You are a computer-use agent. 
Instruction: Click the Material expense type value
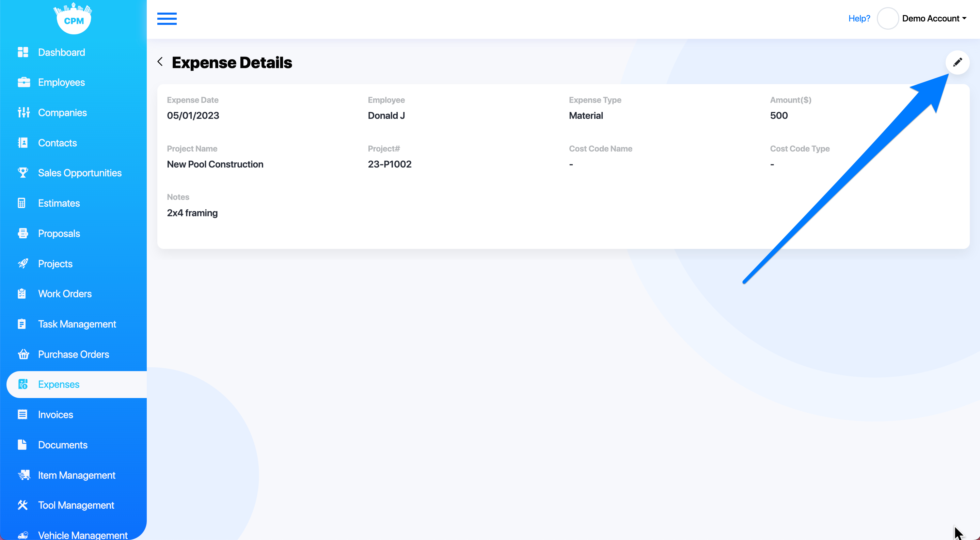coord(586,116)
